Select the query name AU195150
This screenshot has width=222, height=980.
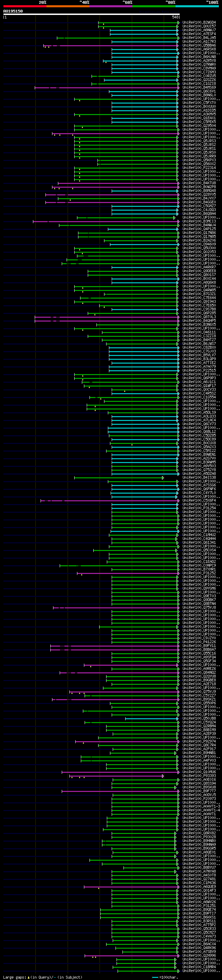[13, 11]
